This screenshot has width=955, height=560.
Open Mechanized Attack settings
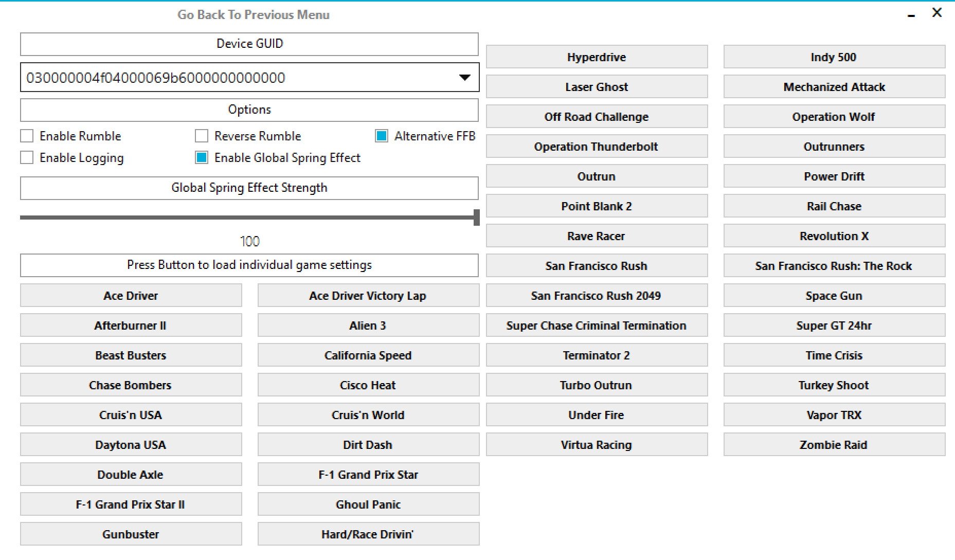pos(834,87)
